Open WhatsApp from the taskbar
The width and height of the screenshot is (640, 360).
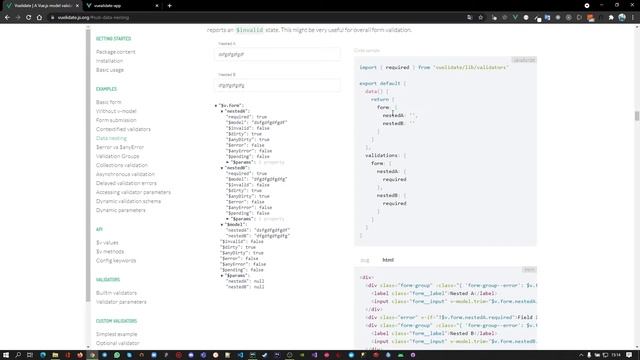coord(117,355)
